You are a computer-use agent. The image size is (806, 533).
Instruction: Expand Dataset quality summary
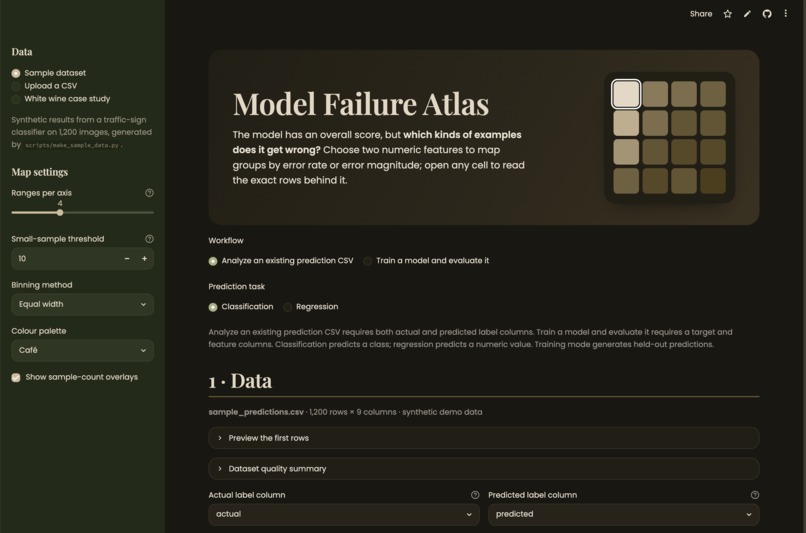pyautogui.click(x=484, y=469)
